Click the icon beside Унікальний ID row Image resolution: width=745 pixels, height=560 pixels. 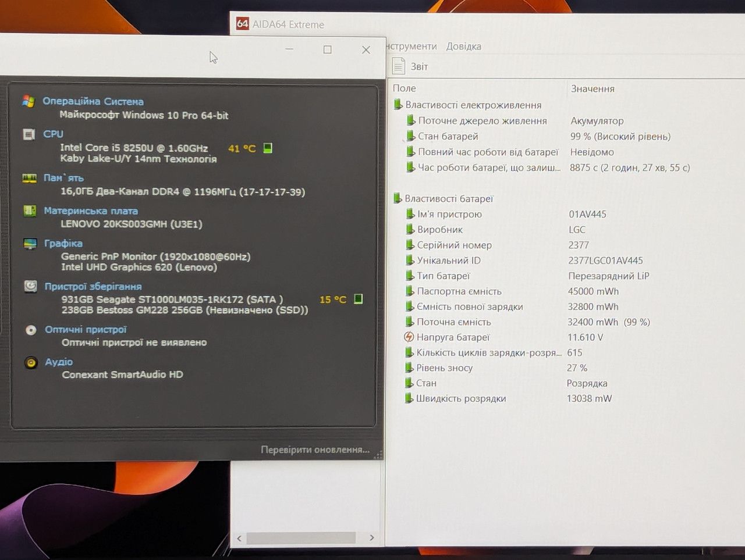[410, 260]
